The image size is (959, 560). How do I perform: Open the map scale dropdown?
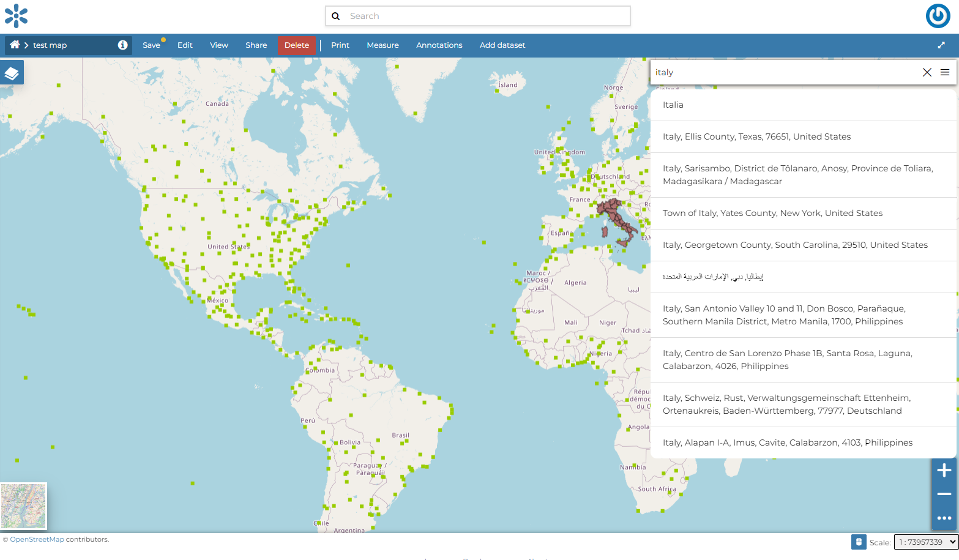(926, 542)
